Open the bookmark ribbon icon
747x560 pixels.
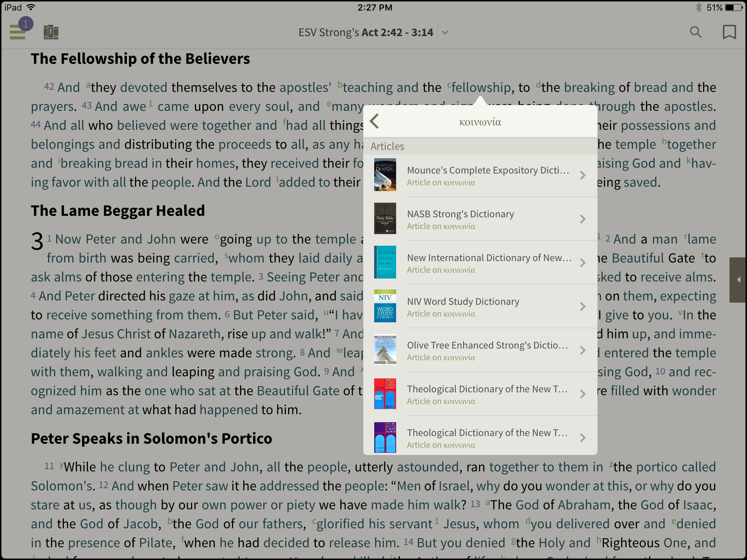[729, 32]
